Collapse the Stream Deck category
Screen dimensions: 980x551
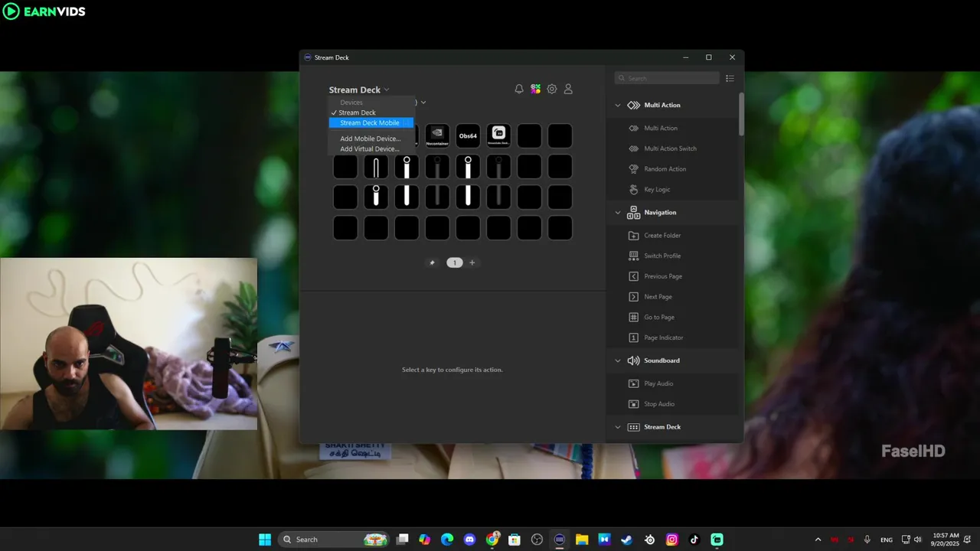click(618, 427)
